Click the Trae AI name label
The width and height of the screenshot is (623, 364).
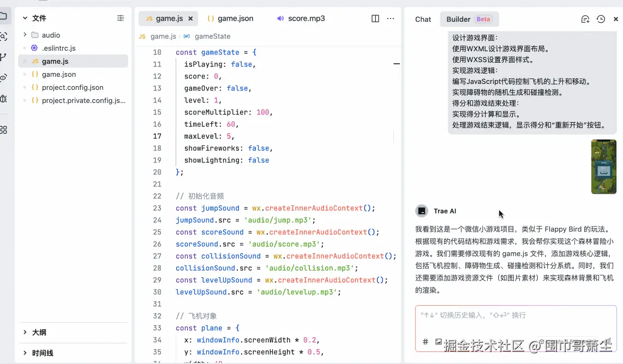tap(445, 211)
